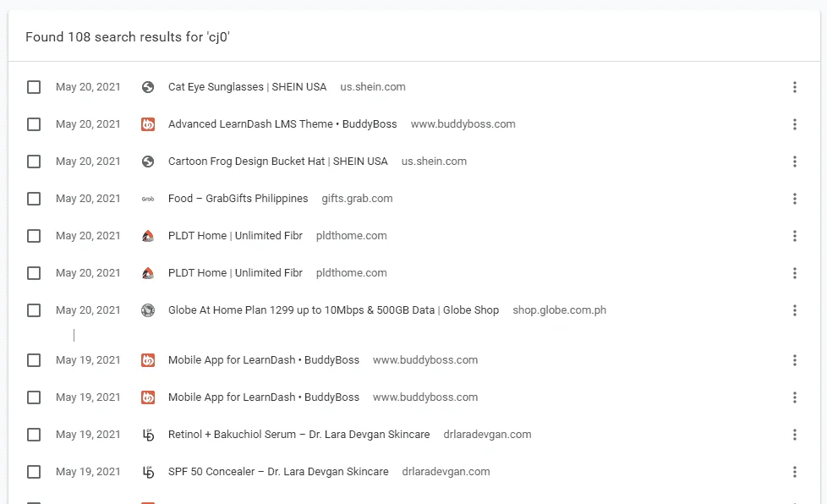Open three-dot menu for Retinol + Bakuchiol Serum
The width and height of the screenshot is (827, 504).
coord(794,435)
